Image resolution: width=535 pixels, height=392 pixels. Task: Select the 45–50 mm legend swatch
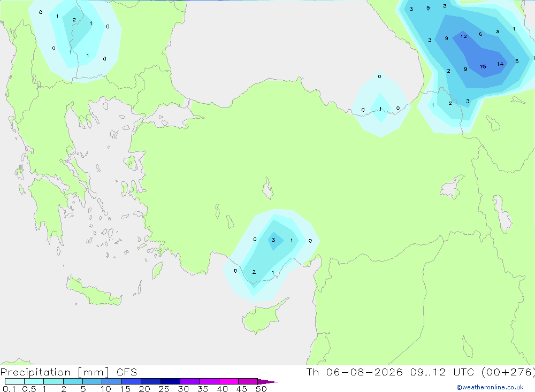248,381
